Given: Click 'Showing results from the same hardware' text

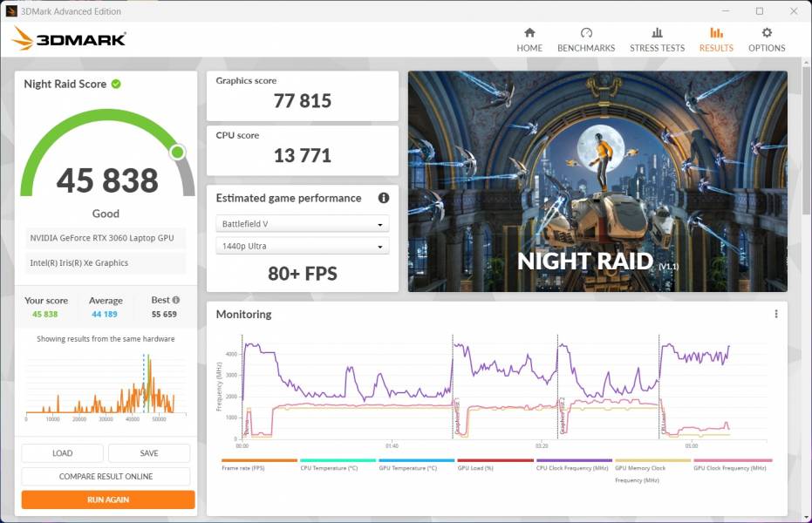Looking at the screenshot, I should [106, 339].
